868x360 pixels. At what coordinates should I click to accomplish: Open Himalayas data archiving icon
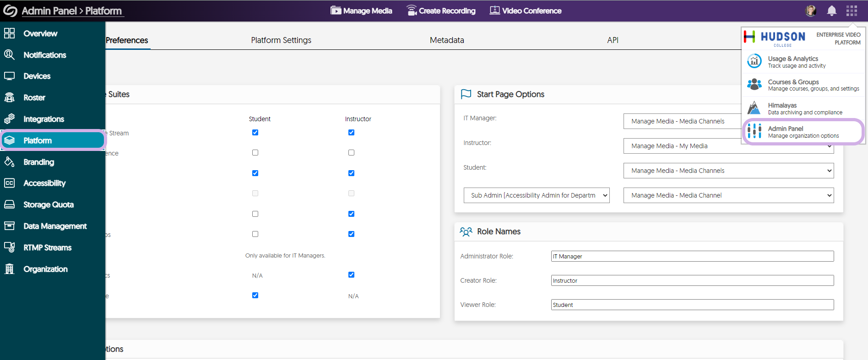(754, 108)
